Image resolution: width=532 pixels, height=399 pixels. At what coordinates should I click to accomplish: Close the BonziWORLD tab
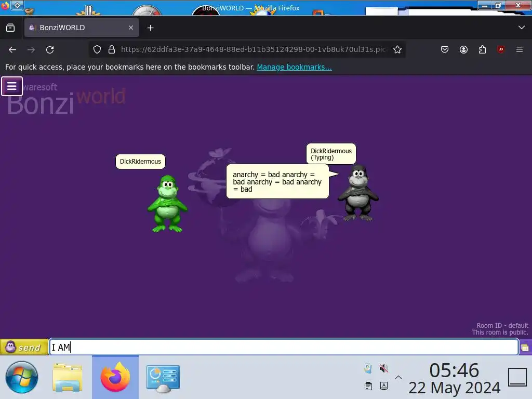[x=131, y=28]
